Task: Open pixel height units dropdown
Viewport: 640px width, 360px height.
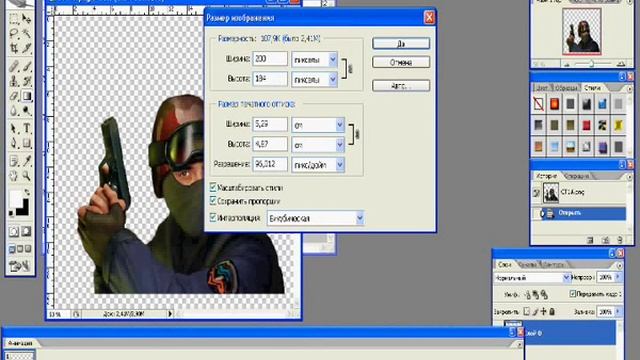Action: click(333, 79)
